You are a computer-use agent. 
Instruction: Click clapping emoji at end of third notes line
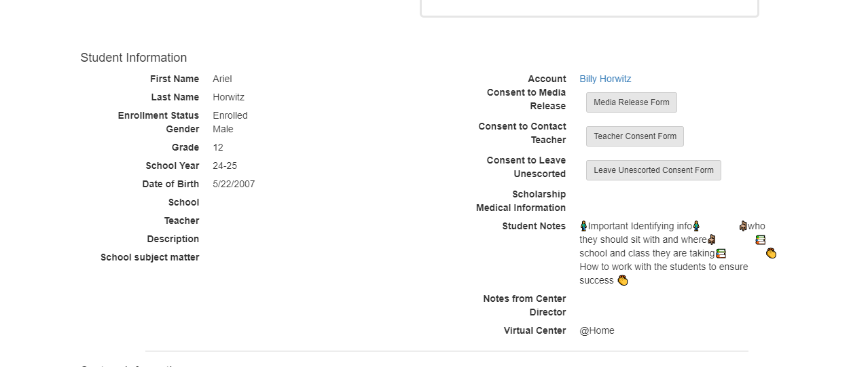771,253
